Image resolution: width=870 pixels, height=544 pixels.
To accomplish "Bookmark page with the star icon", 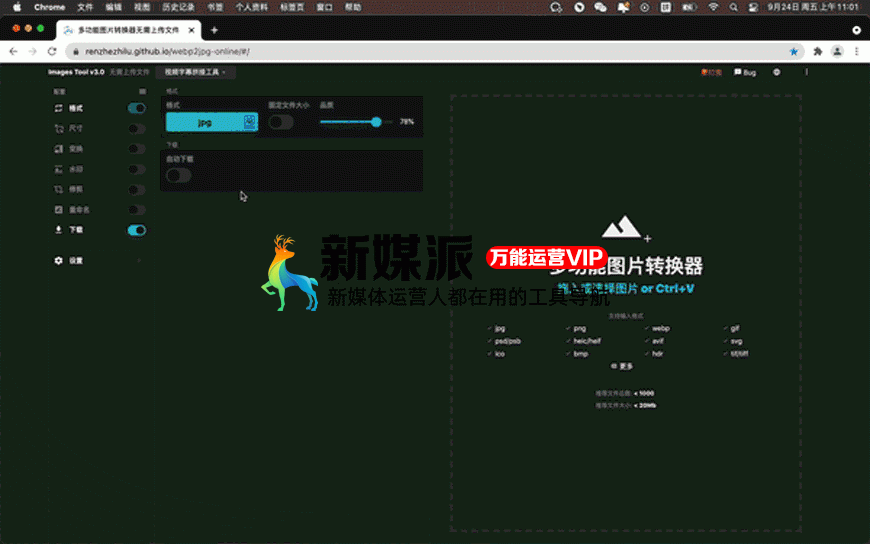I will coord(793,52).
